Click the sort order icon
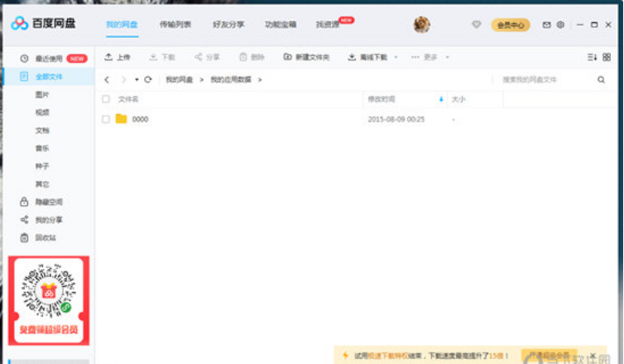Screen dimensions: 624x364 [592, 57]
